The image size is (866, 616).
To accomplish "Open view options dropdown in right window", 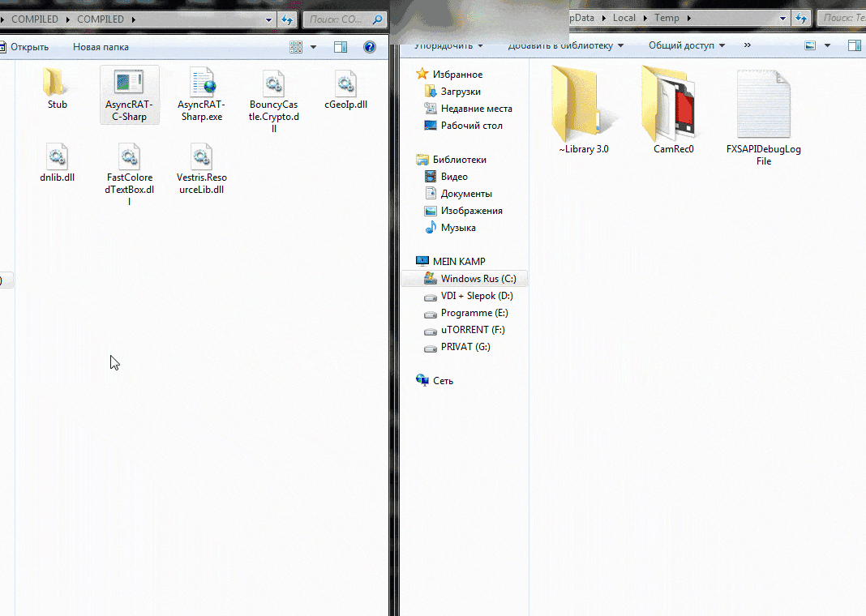I will [x=827, y=45].
